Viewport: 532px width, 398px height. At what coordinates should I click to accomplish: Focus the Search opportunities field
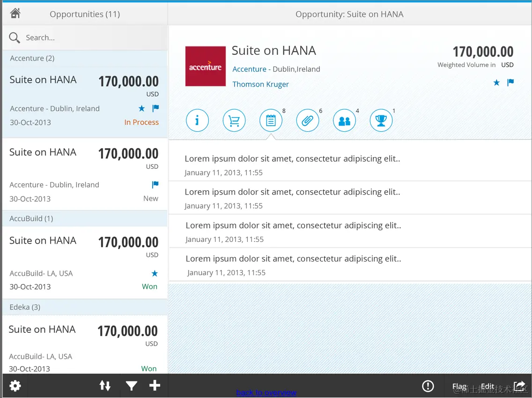(85, 38)
